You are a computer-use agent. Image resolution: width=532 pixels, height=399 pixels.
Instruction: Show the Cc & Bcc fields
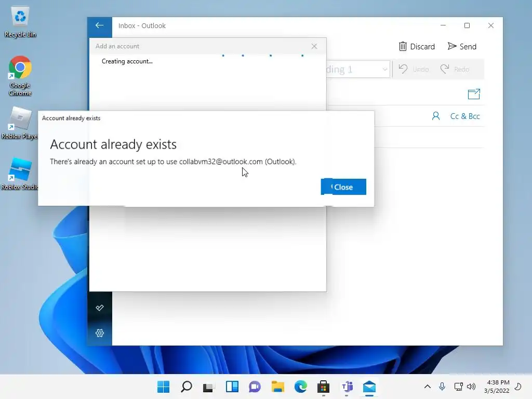tap(465, 116)
